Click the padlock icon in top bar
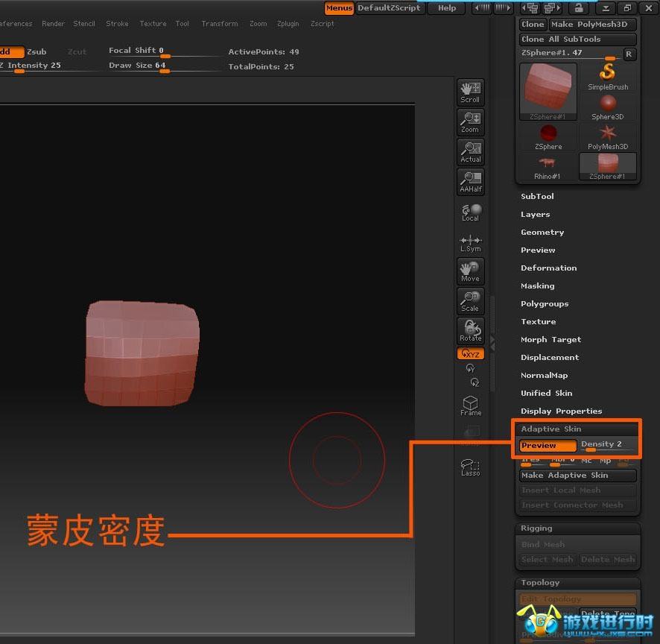 (579, 7)
